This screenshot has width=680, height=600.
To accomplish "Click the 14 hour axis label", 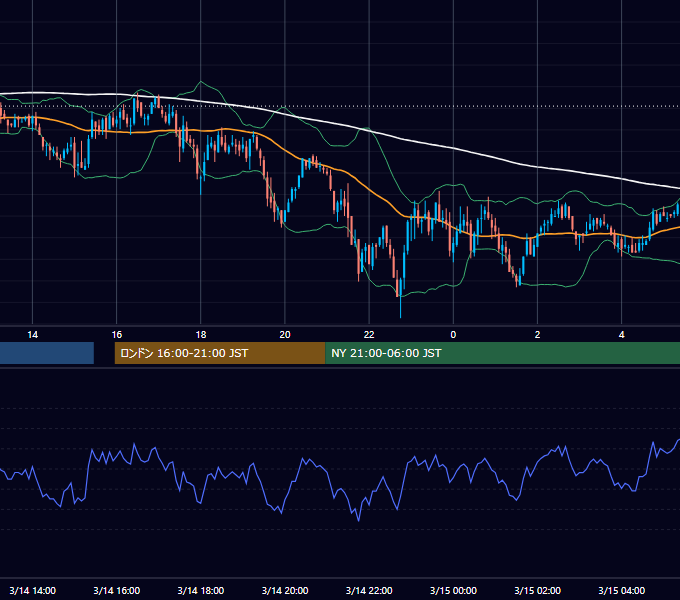I will click(x=33, y=335).
